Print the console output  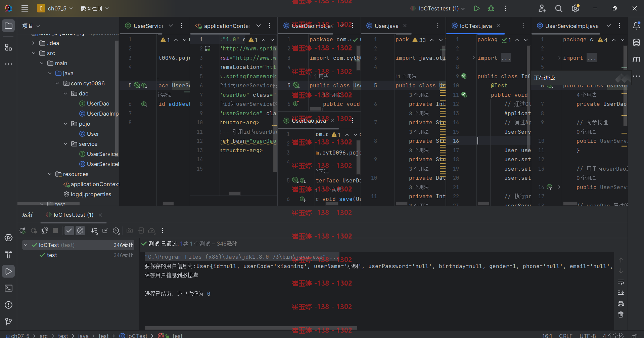621,304
